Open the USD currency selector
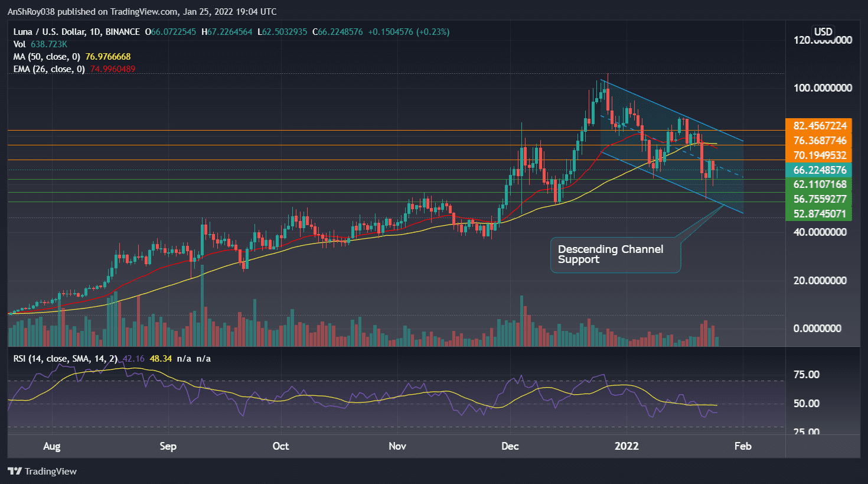The height and width of the screenshot is (484, 868). click(x=823, y=32)
